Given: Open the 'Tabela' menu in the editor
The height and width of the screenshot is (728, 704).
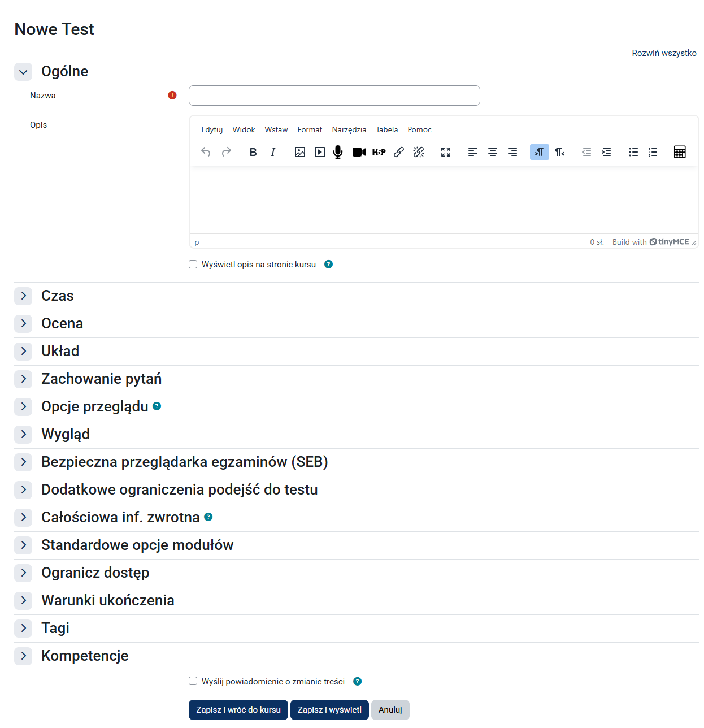Looking at the screenshot, I should (x=386, y=129).
